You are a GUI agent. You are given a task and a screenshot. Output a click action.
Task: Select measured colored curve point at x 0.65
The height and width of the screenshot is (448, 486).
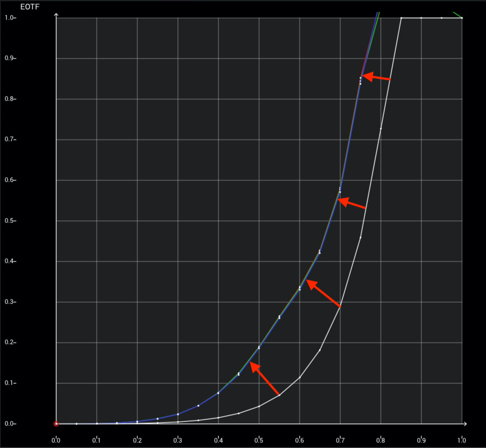pyautogui.click(x=320, y=252)
